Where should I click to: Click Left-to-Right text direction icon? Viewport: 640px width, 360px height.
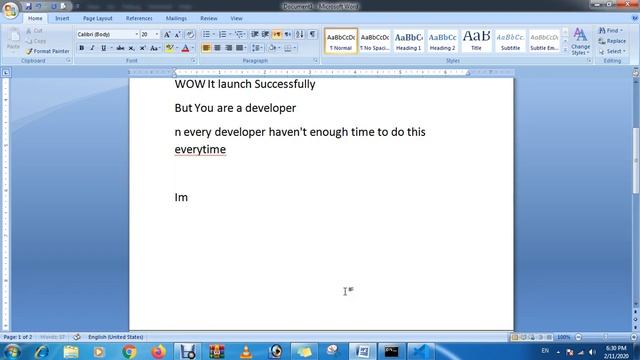pos(277,35)
